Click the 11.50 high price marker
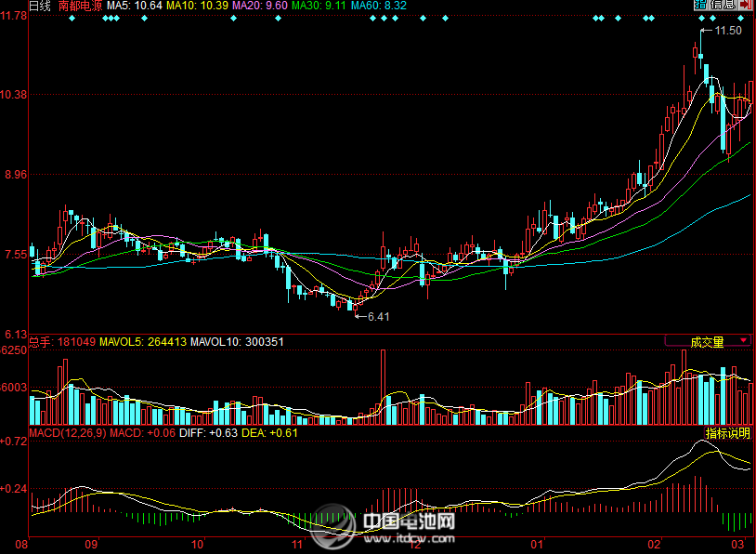The width and height of the screenshot is (756, 554). 728,31
